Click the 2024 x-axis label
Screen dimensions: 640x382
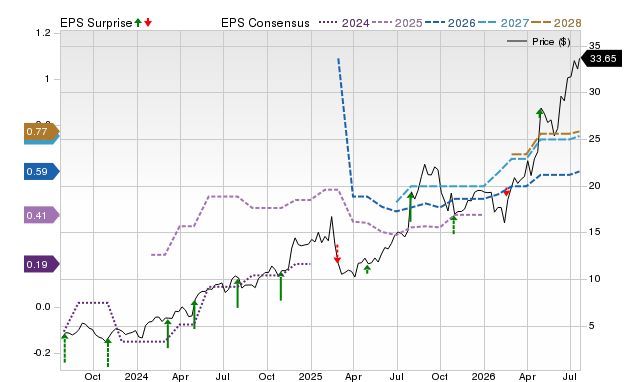(x=136, y=376)
